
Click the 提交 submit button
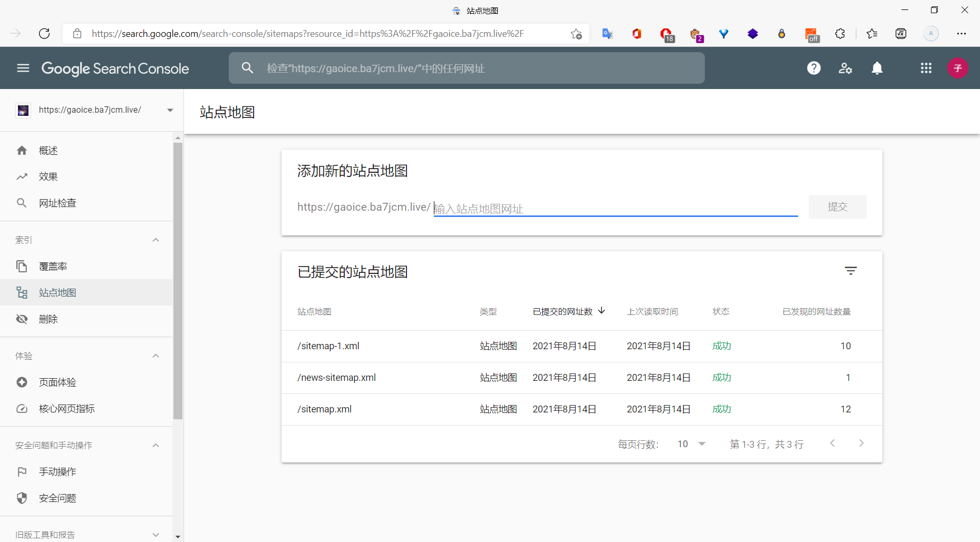(837, 206)
